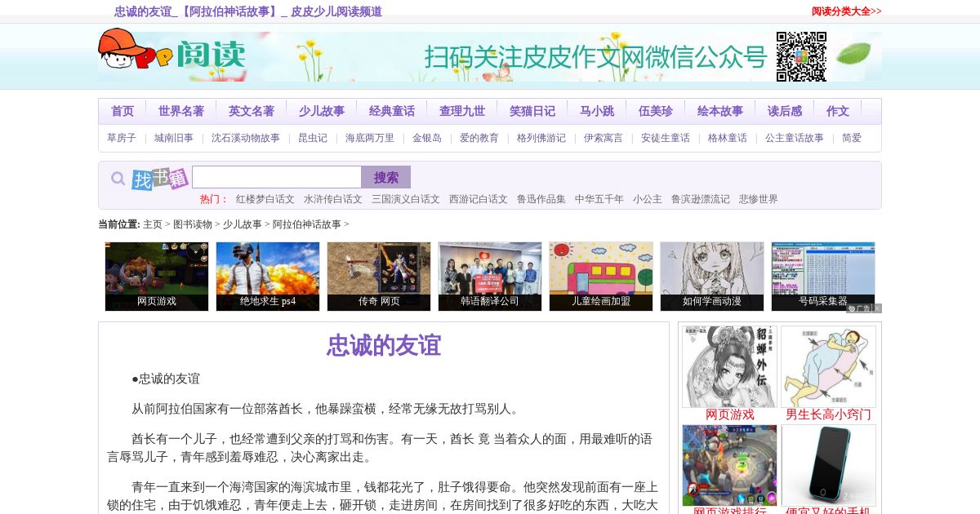Click the page title link at top
Viewport: 980px width, 514px height.
coord(248,11)
